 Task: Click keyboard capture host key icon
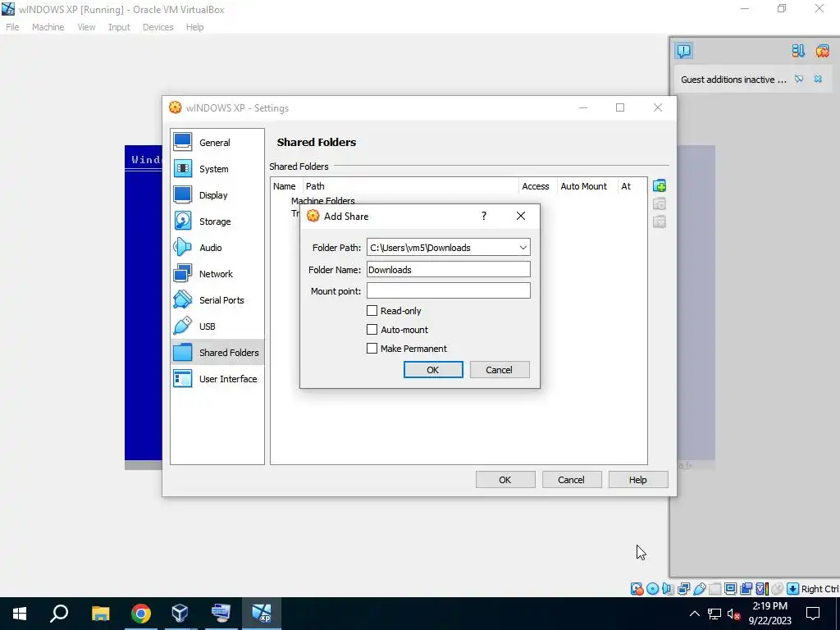coord(793,589)
